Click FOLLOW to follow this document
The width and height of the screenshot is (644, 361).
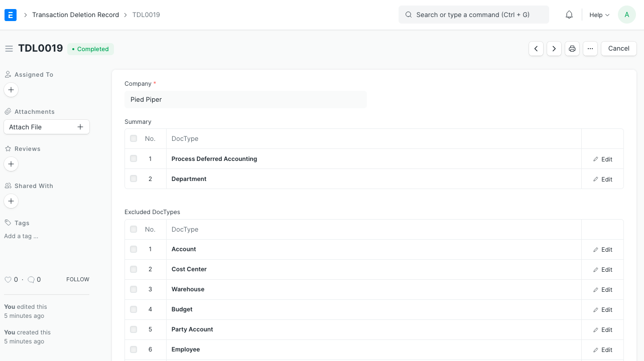(77, 279)
